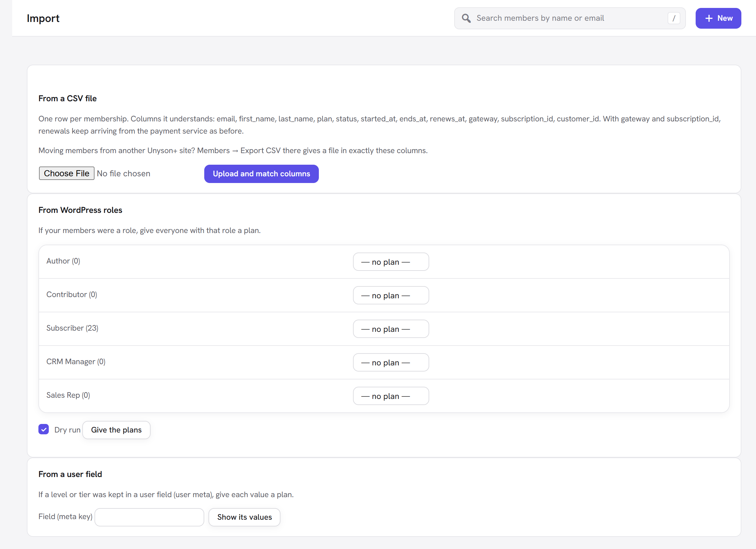Click the magnifier icon in the search bar
The image size is (756, 549).
coord(466,18)
